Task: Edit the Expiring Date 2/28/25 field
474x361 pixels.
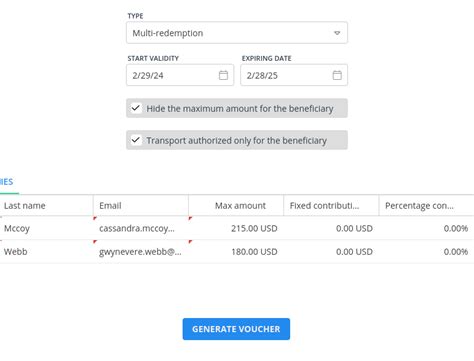Action: click(x=294, y=75)
